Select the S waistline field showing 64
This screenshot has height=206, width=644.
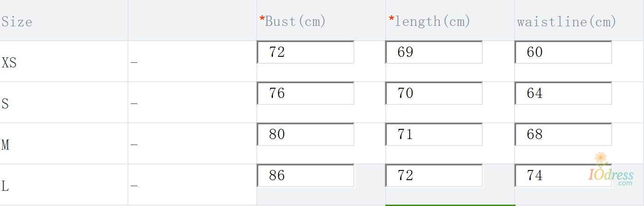[x=563, y=93]
